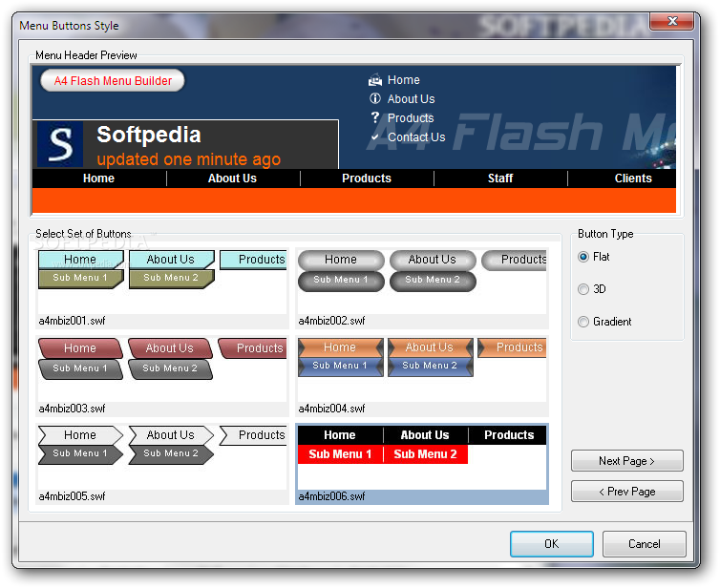Click the A4 Flash Menu Builder badge

point(113,81)
